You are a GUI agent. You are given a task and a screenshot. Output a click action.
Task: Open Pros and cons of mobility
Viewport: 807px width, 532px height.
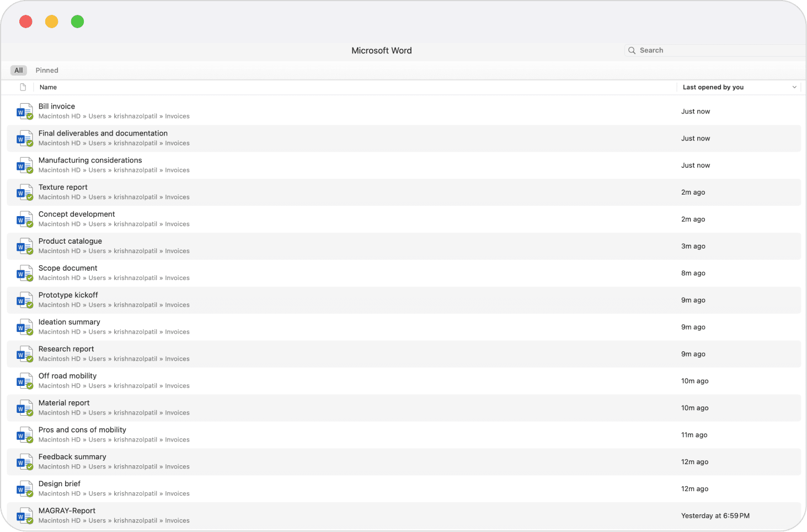[x=404, y=436]
